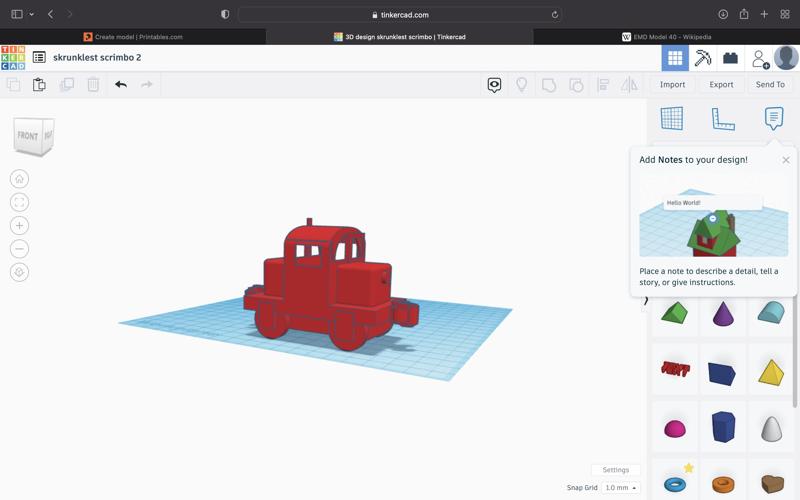Select the Ruler tool
The width and height of the screenshot is (800, 500).
(x=723, y=118)
